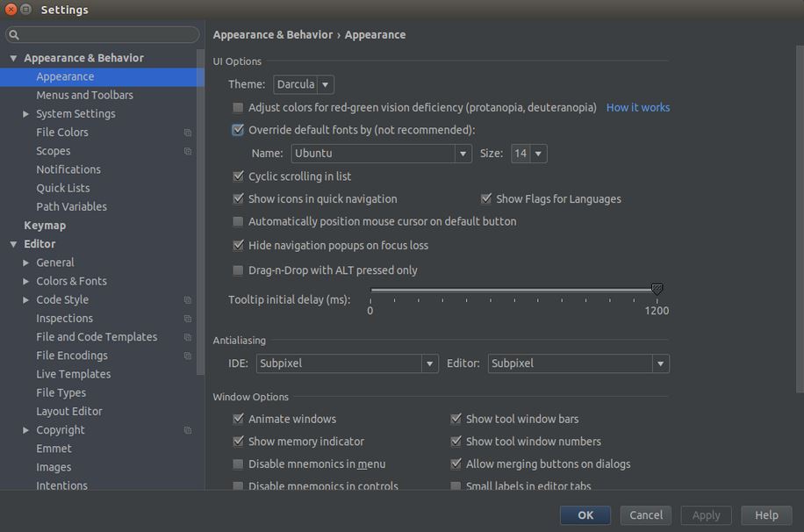Viewport: 804px width, 532px height.
Task: Collapse the Editor section
Action: 13,244
